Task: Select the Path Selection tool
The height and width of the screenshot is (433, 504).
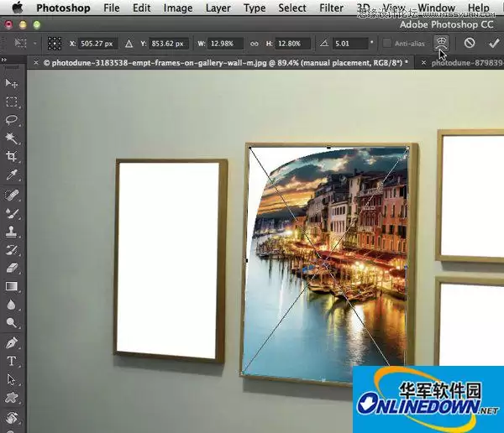Action: pos(11,379)
